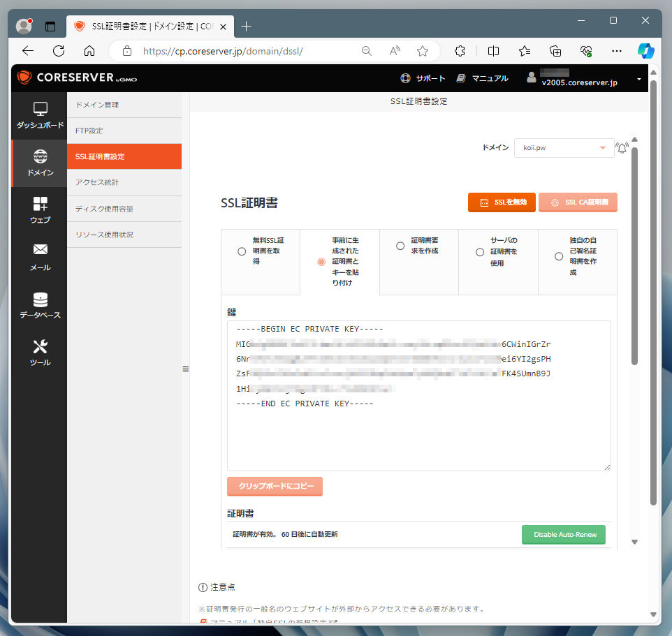Toggle the browser split screen view
The width and height of the screenshot is (672, 636).
(x=493, y=51)
